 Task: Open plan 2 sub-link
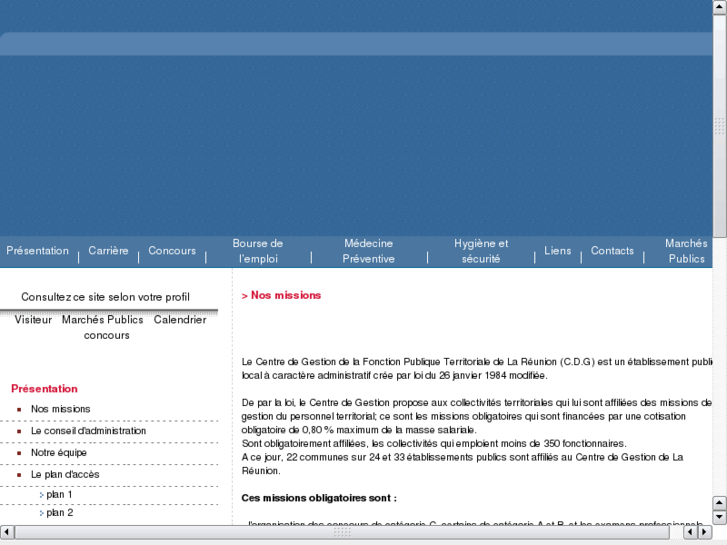point(59,513)
